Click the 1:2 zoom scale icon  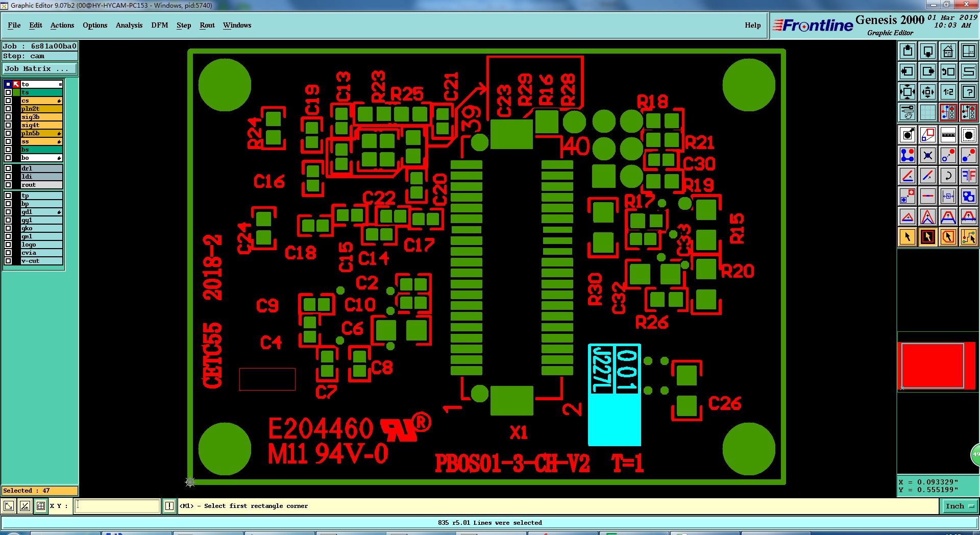click(x=948, y=92)
